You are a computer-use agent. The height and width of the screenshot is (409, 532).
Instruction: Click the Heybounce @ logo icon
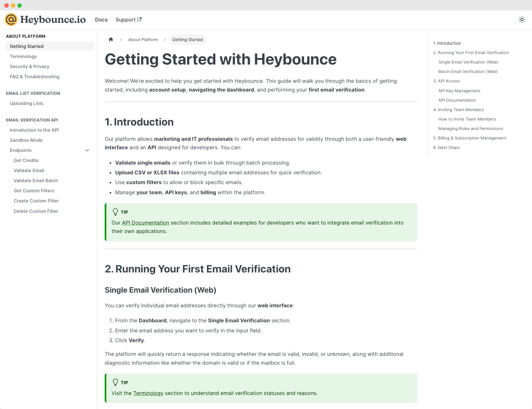point(11,20)
